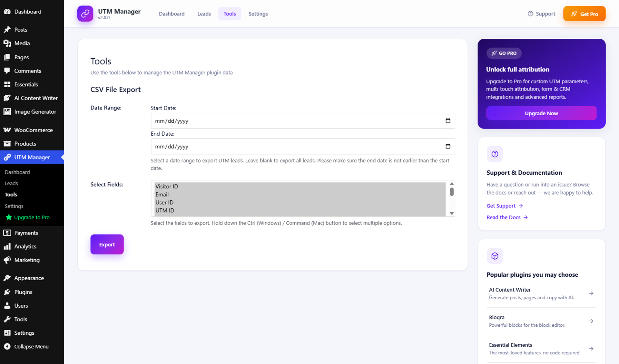Open Settings submenu under UTM Manager
This screenshot has width=619, height=364.
click(x=14, y=206)
